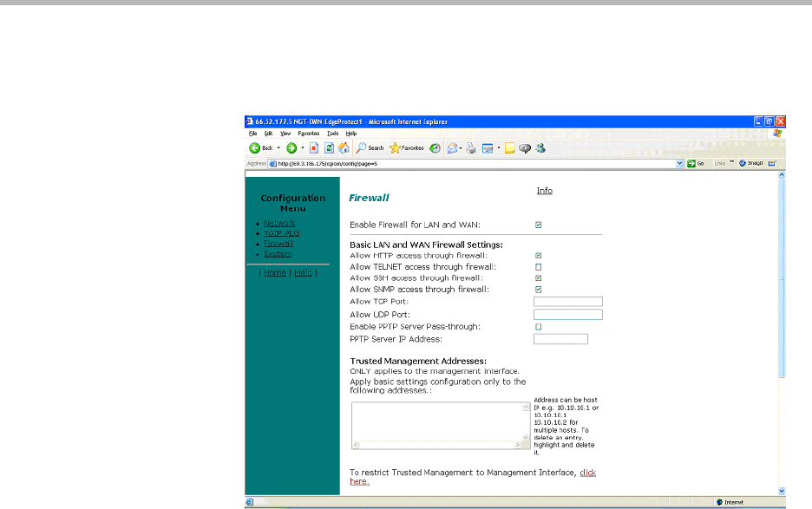Open the Search toolbar button

click(370, 148)
